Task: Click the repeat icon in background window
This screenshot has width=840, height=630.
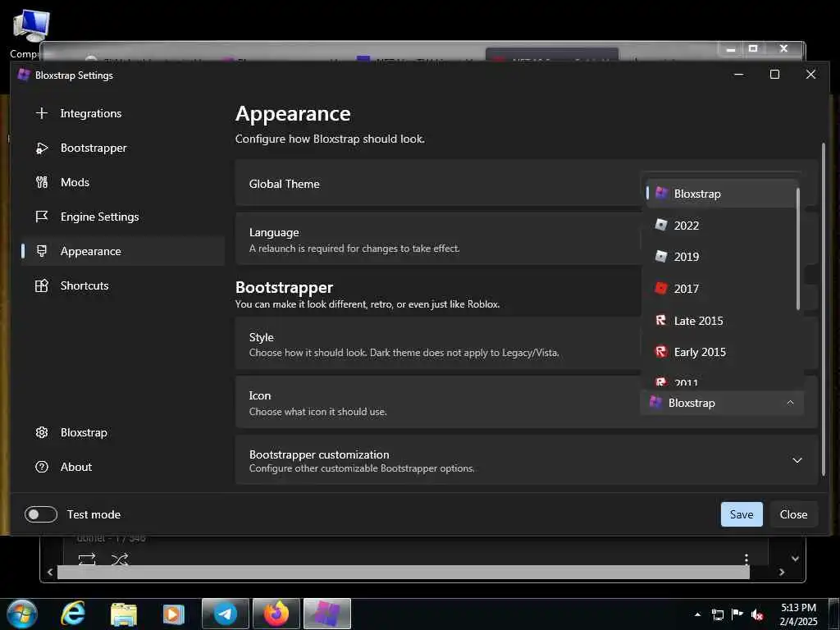Action: point(87,559)
